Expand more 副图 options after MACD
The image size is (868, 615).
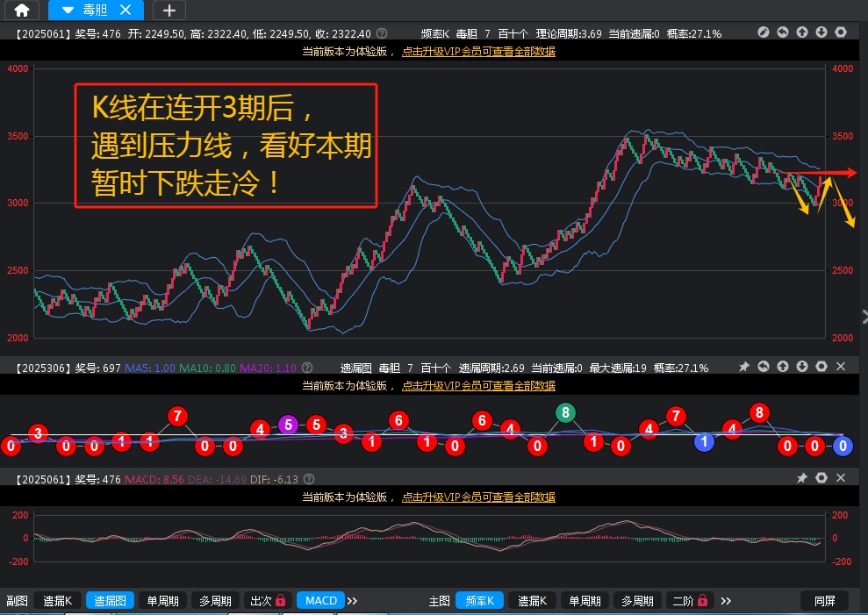tap(353, 601)
